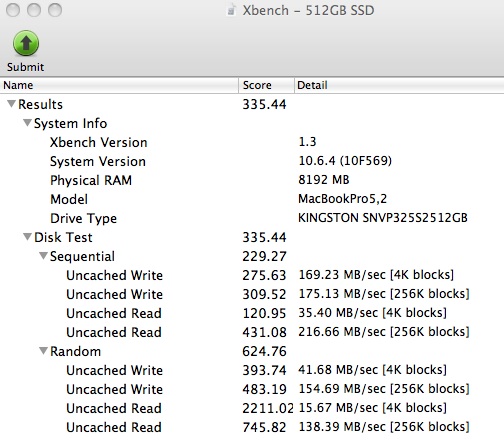504x444 pixels.
Task: Click the score 745.82
Action: pyautogui.click(x=264, y=427)
